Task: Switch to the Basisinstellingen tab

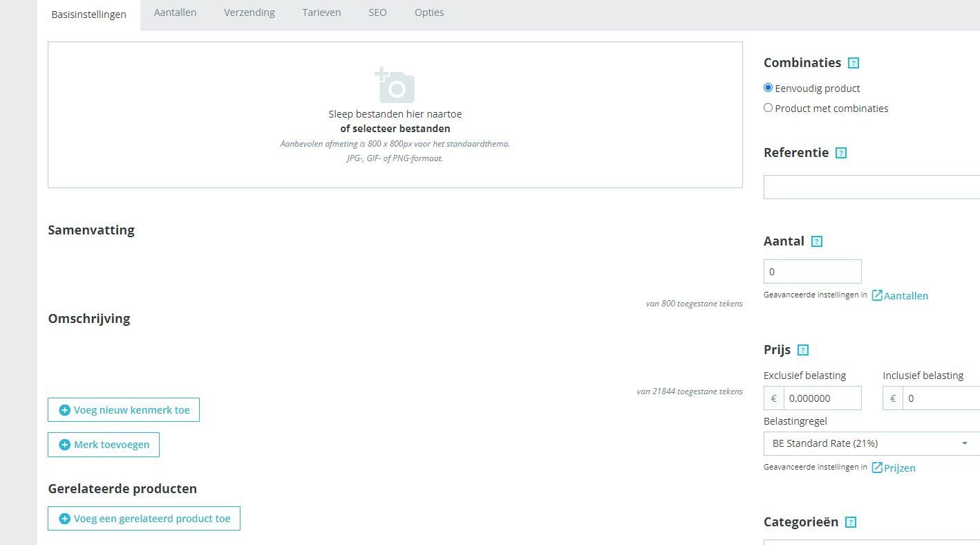Action: [88, 15]
